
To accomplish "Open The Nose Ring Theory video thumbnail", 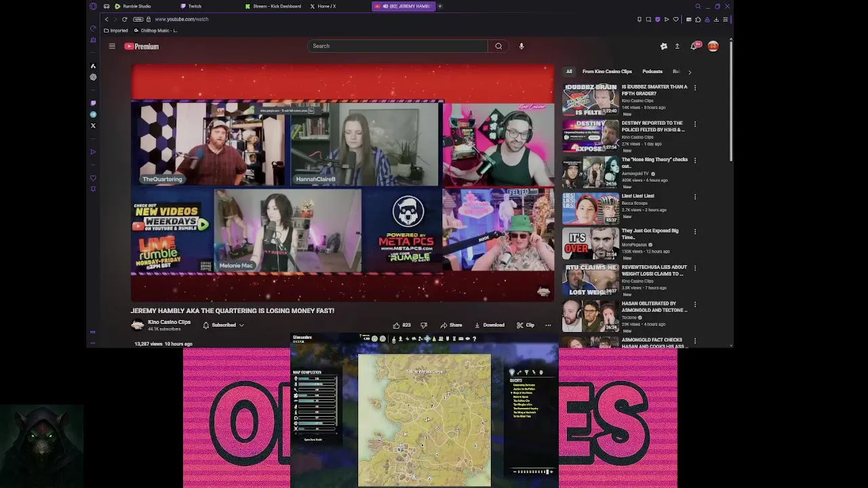I will pyautogui.click(x=590, y=171).
